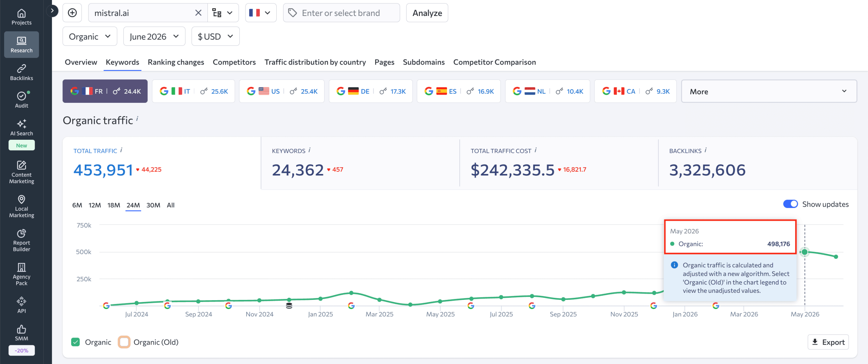Toggle the Show updates switch

(x=790, y=204)
